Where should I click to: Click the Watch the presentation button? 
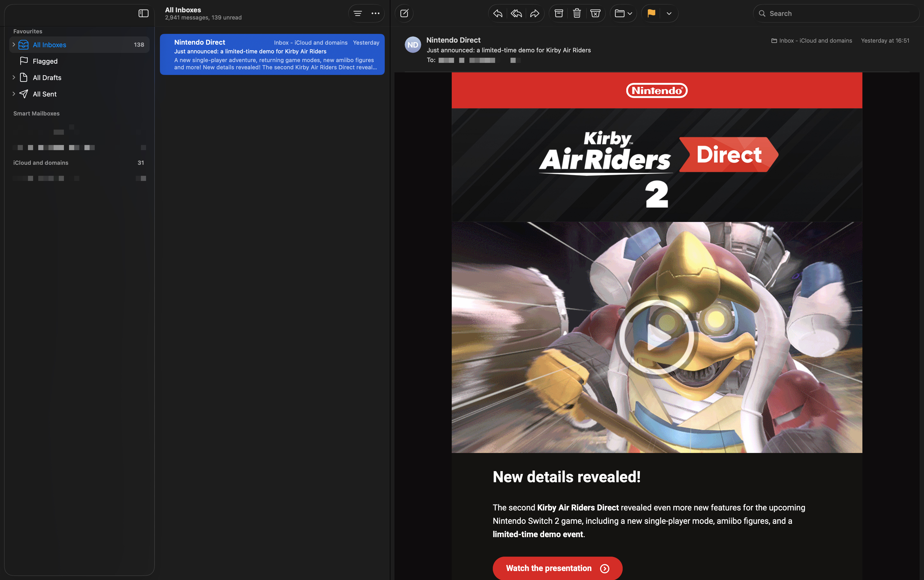(x=557, y=568)
